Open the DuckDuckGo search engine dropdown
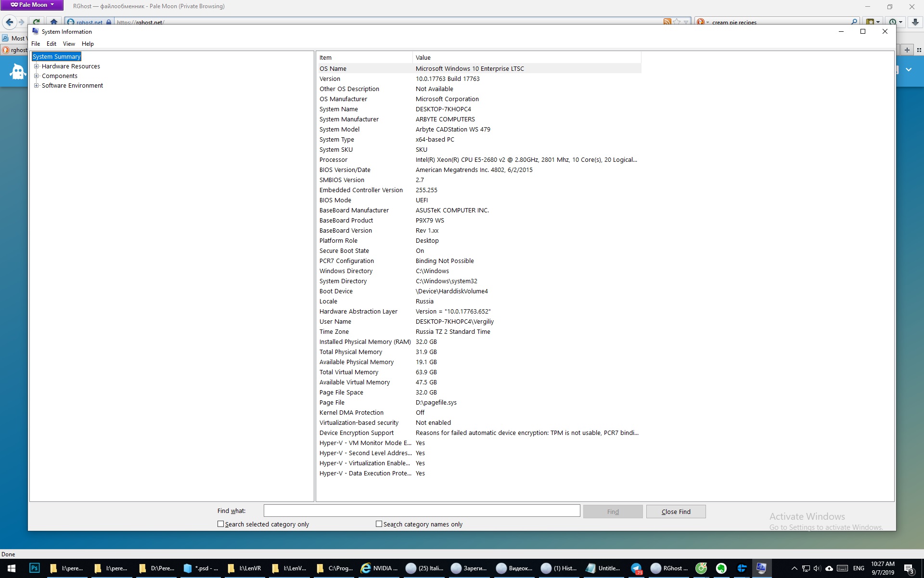The image size is (924, 578). 702,22
